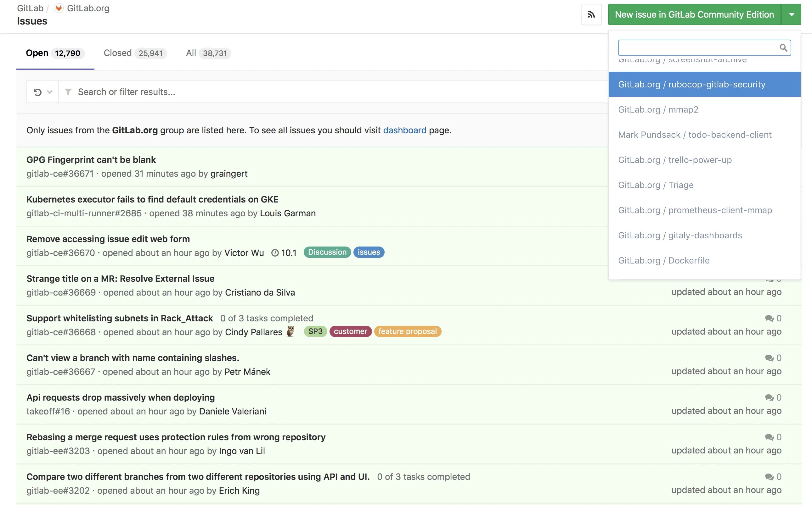Click comments icon on Rebasing merge request issue
The image size is (812, 505).
[x=769, y=437]
